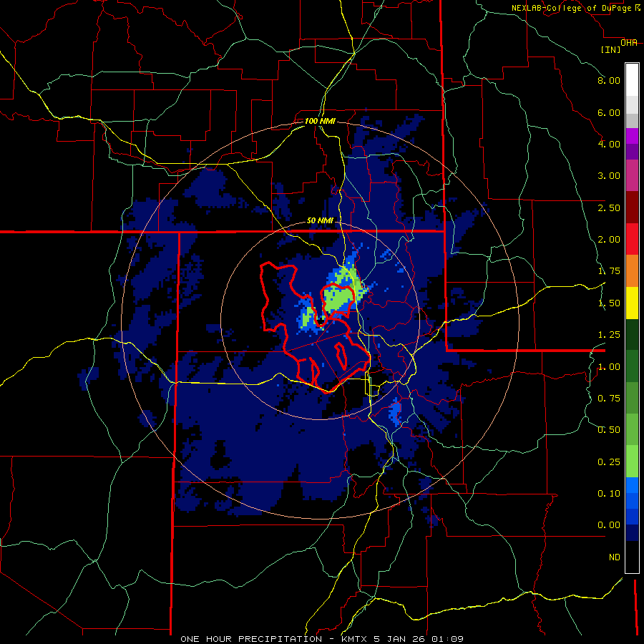Click the dark red 2.50 legend swatch
644x644 pixels.
[632, 208]
